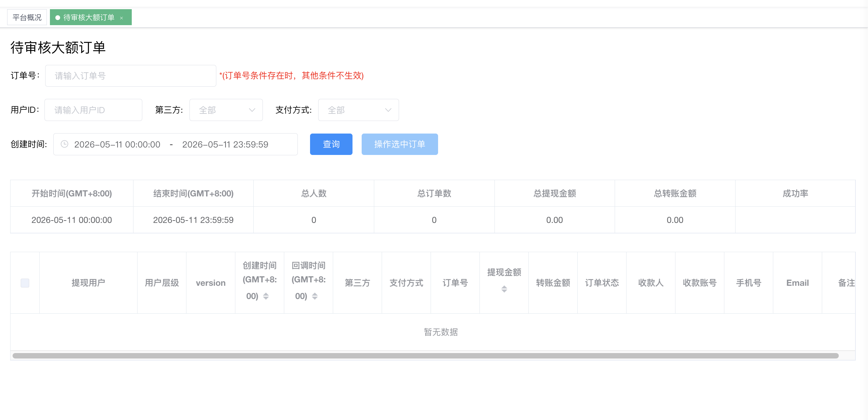Edit the end time 2026-05-11 23:59:59

(225, 144)
